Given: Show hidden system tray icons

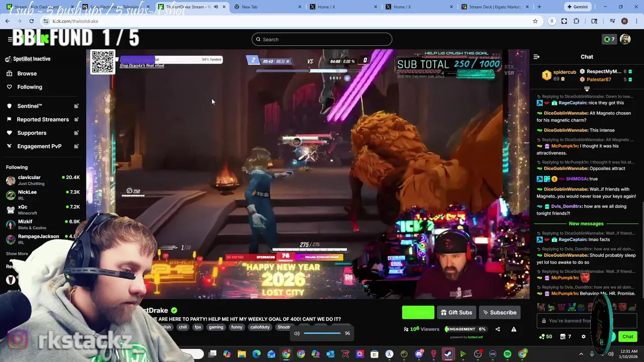Looking at the screenshot, I should click(581, 354).
